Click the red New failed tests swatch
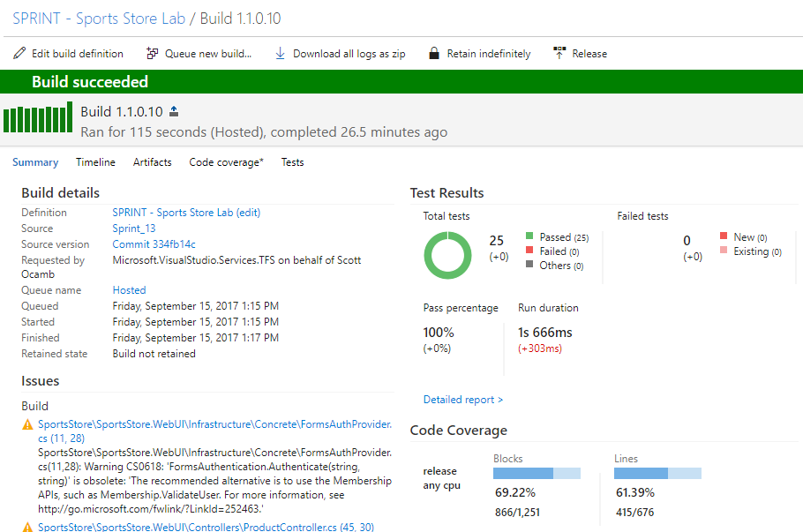 [x=724, y=236]
